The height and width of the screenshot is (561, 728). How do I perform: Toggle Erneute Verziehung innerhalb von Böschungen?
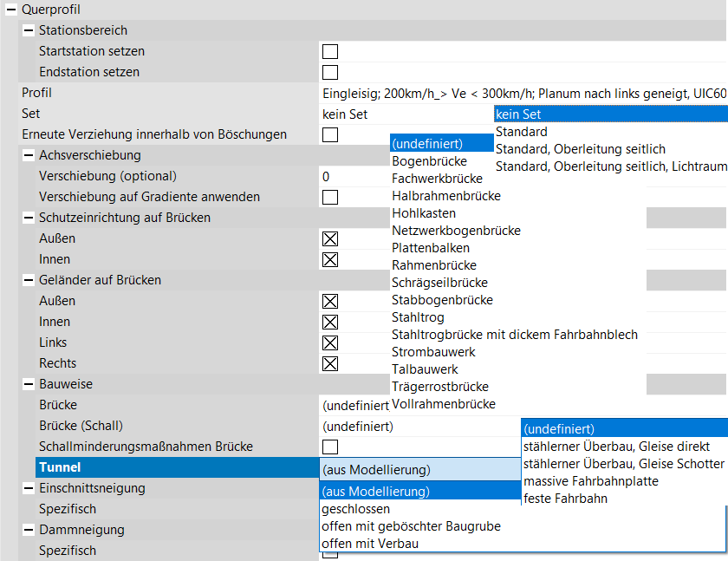[330, 134]
